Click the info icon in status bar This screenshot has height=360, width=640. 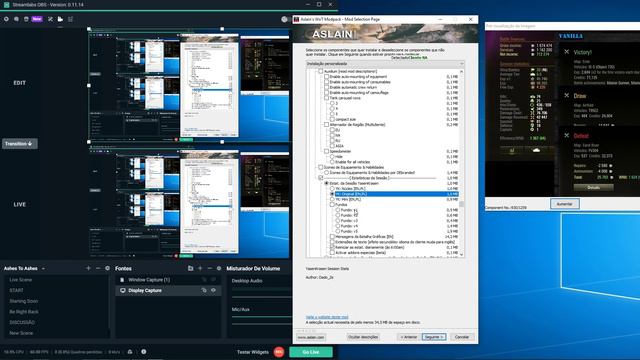(144, 351)
